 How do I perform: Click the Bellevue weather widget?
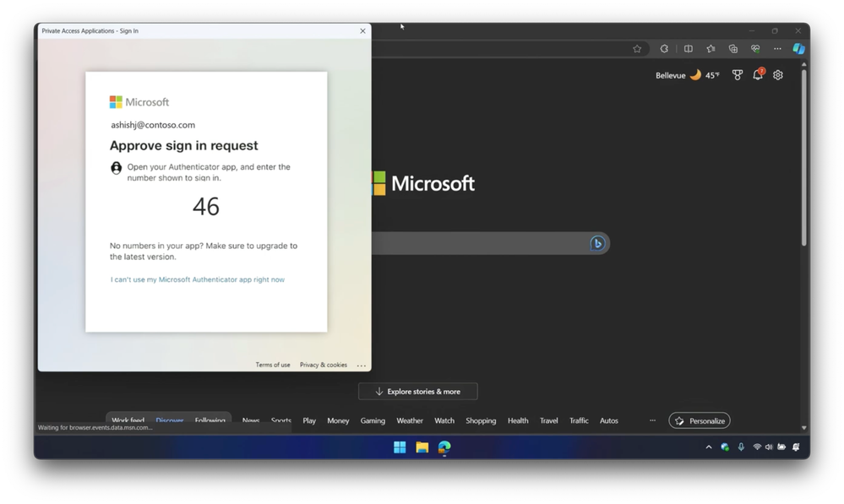click(688, 75)
